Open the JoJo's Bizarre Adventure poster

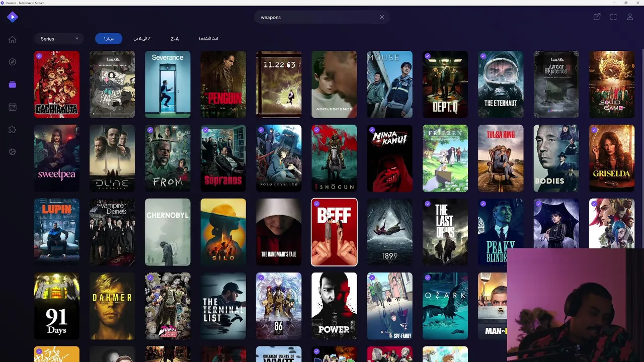click(x=168, y=306)
